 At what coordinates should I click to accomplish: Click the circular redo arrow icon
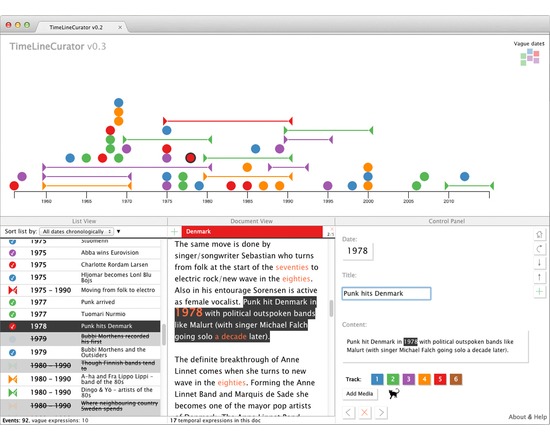pyautogui.click(x=539, y=249)
